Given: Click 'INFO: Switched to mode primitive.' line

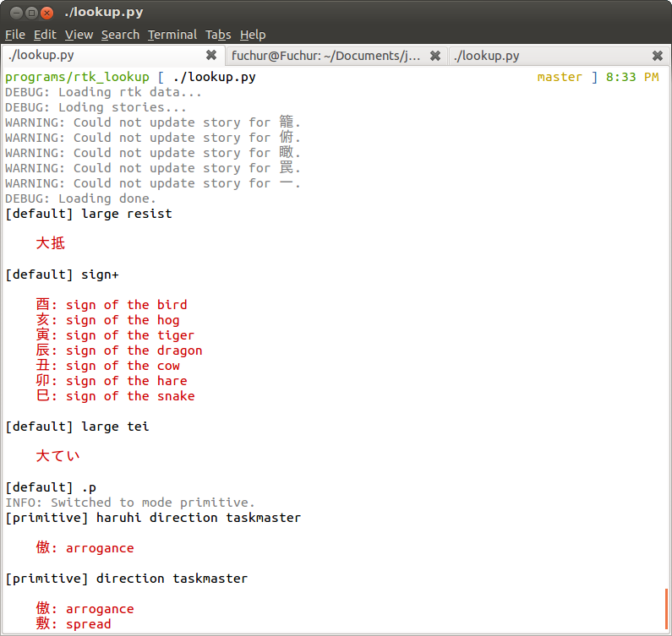Looking at the screenshot, I should [x=130, y=503].
